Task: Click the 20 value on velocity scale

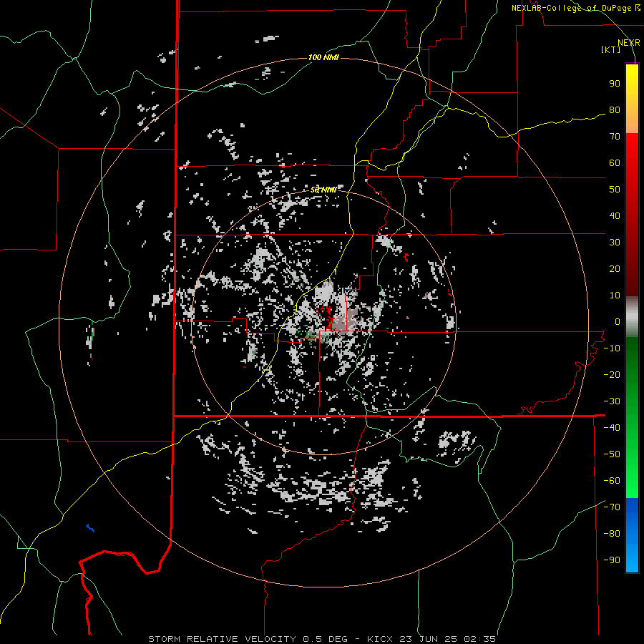Action: click(x=615, y=269)
